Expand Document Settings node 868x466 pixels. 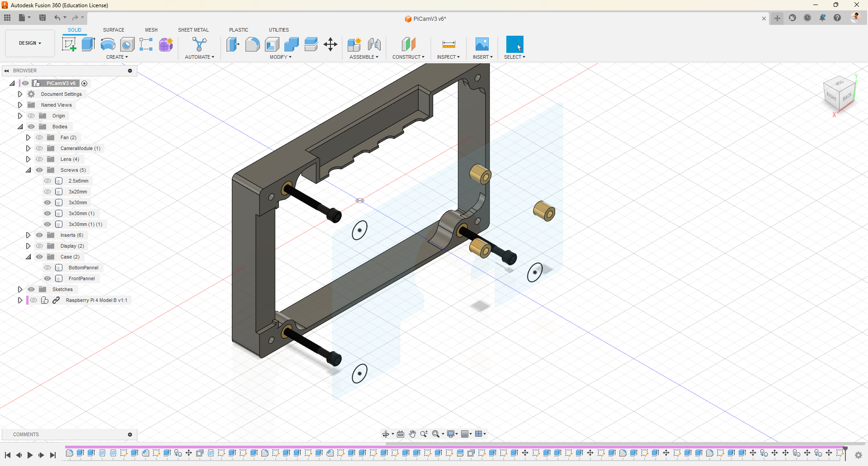pos(20,94)
